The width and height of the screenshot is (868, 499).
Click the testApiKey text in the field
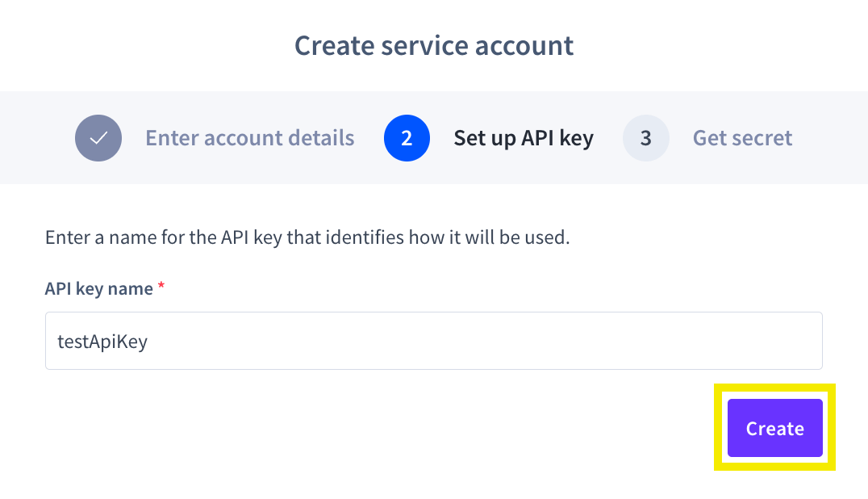click(x=102, y=342)
